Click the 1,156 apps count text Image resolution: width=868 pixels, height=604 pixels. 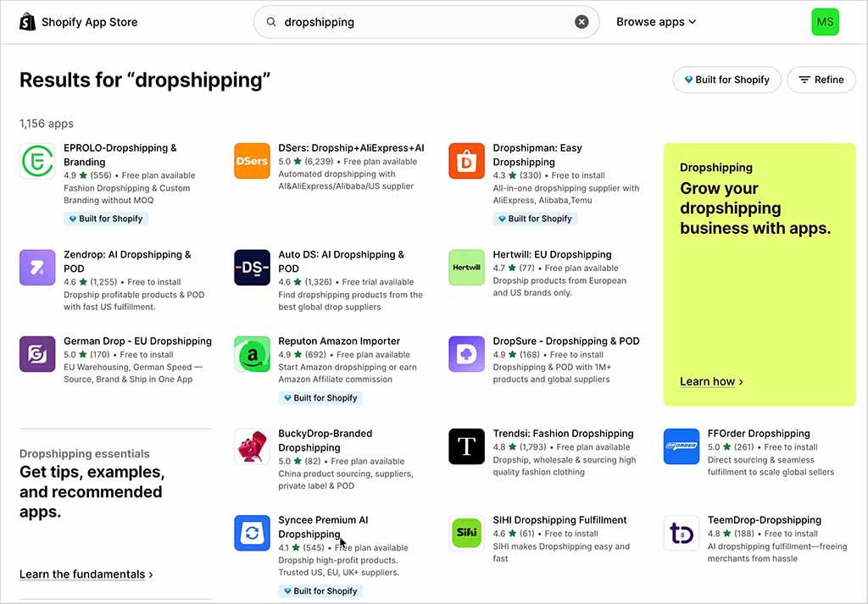click(47, 124)
